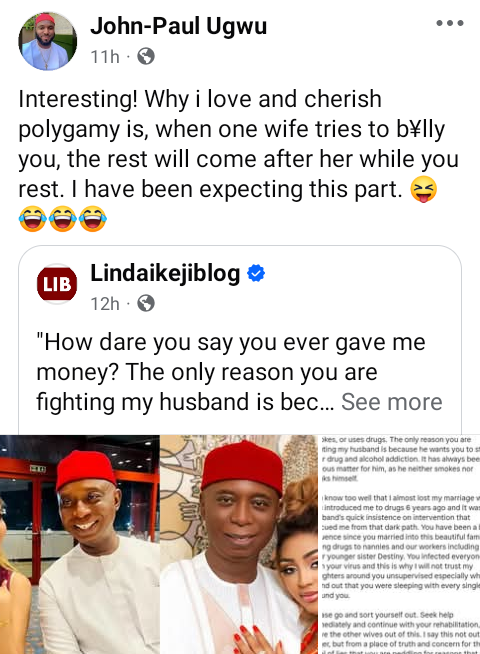This screenshot has width=480, height=654.
Task: Open John-Paul Ugwu profile name link
Action: [178, 26]
